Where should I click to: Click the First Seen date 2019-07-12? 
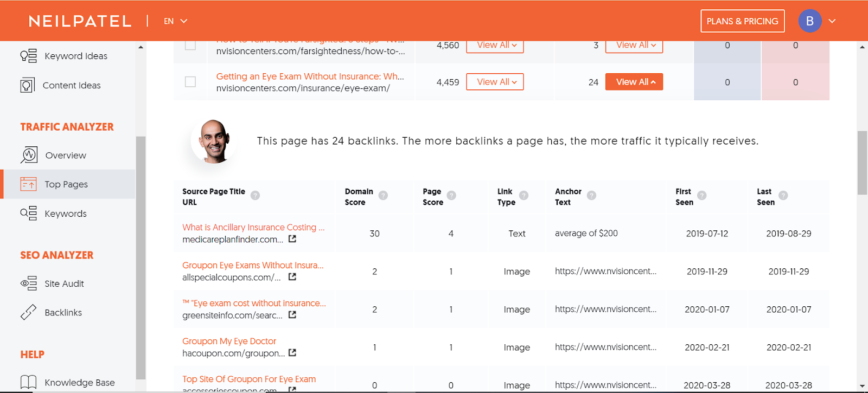coord(707,234)
